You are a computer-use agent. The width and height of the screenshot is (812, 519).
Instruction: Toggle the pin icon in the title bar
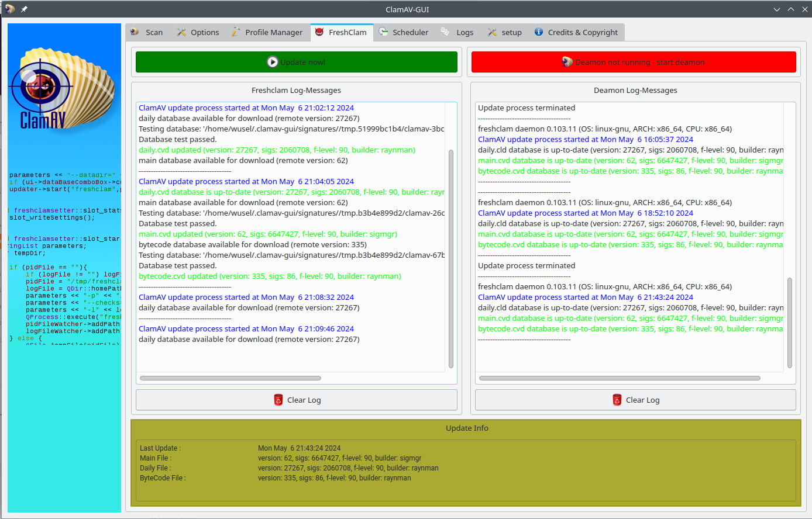click(x=23, y=9)
